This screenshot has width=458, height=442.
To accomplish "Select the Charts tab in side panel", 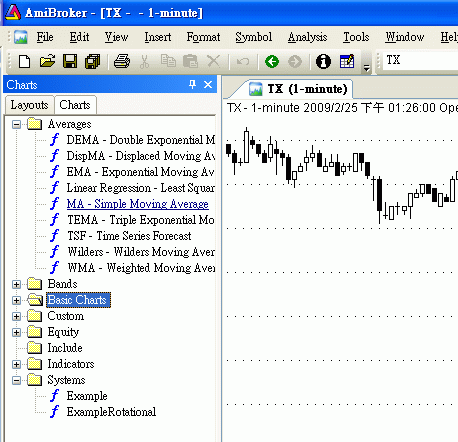I will [x=75, y=105].
